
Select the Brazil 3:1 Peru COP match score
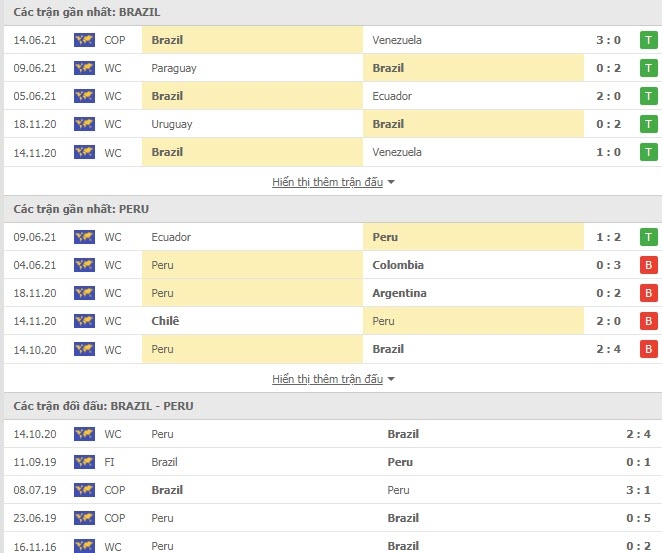tap(638, 490)
